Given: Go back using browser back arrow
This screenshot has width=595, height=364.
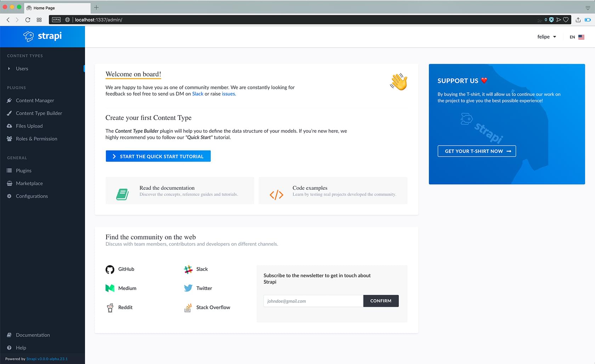Looking at the screenshot, I should pyautogui.click(x=8, y=20).
